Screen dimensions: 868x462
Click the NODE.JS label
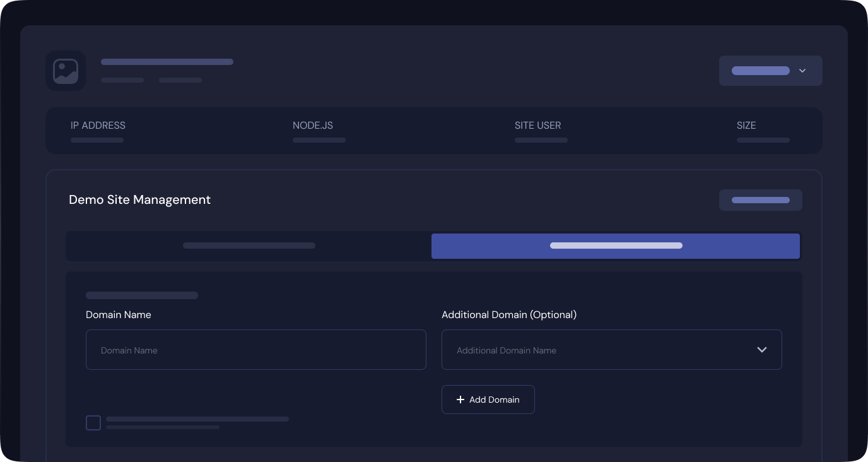[312, 126]
